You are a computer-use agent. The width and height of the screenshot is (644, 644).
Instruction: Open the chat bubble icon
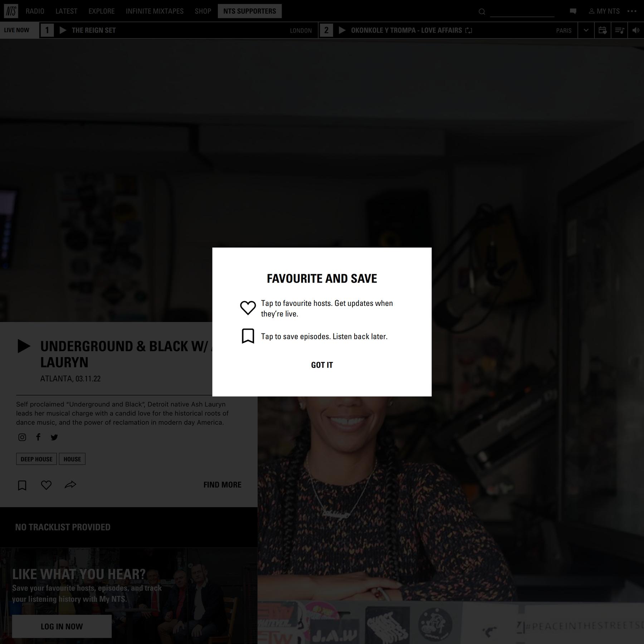tap(573, 11)
